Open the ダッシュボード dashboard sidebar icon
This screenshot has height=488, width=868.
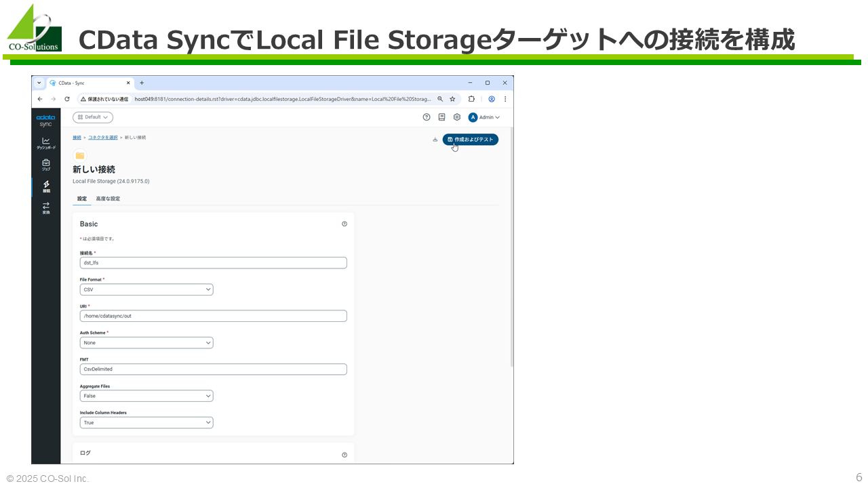click(46, 143)
